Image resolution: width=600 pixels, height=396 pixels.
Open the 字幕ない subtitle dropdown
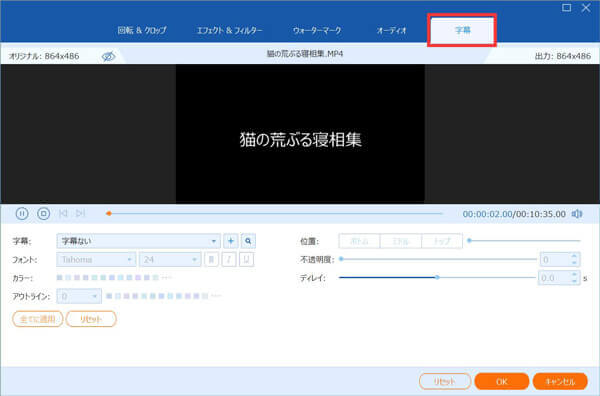point(139,241)
